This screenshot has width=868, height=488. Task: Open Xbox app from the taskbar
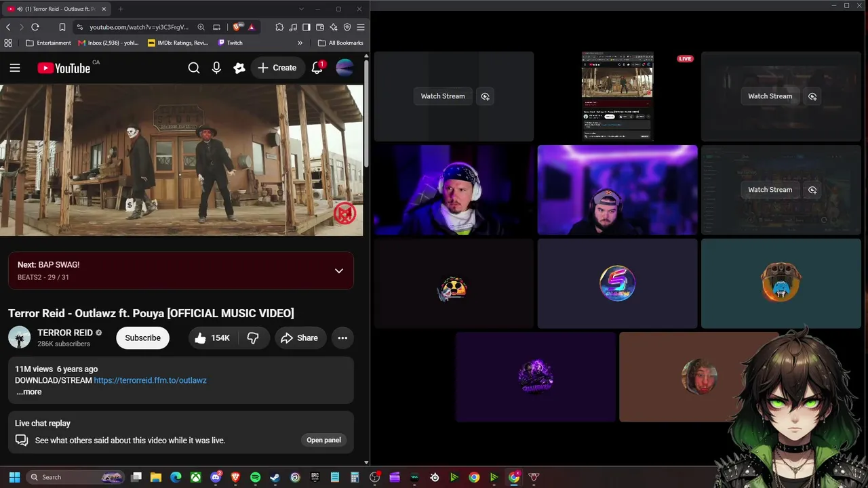point(195,477)
